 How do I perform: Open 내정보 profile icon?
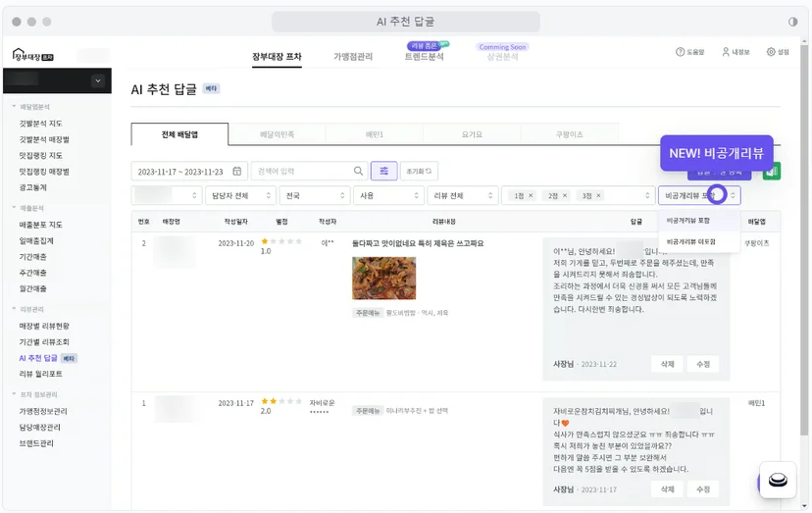point(726,52)
